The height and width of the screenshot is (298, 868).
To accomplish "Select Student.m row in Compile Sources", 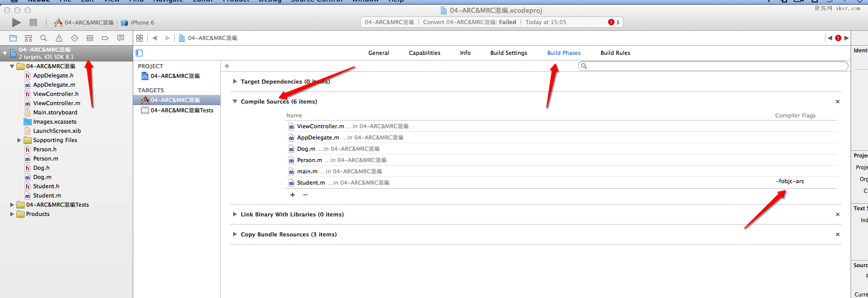I will pyautogui.click(x=561, y=183).
